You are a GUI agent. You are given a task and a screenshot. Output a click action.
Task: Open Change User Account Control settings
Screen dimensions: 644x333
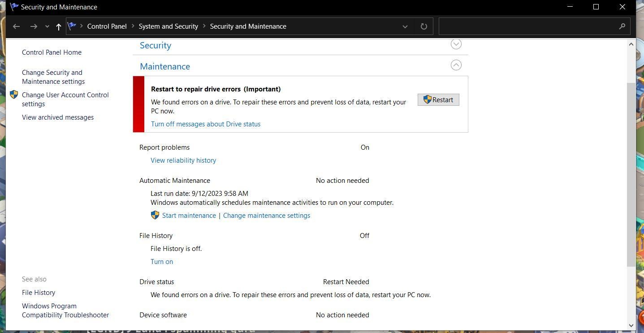[65, 99]
